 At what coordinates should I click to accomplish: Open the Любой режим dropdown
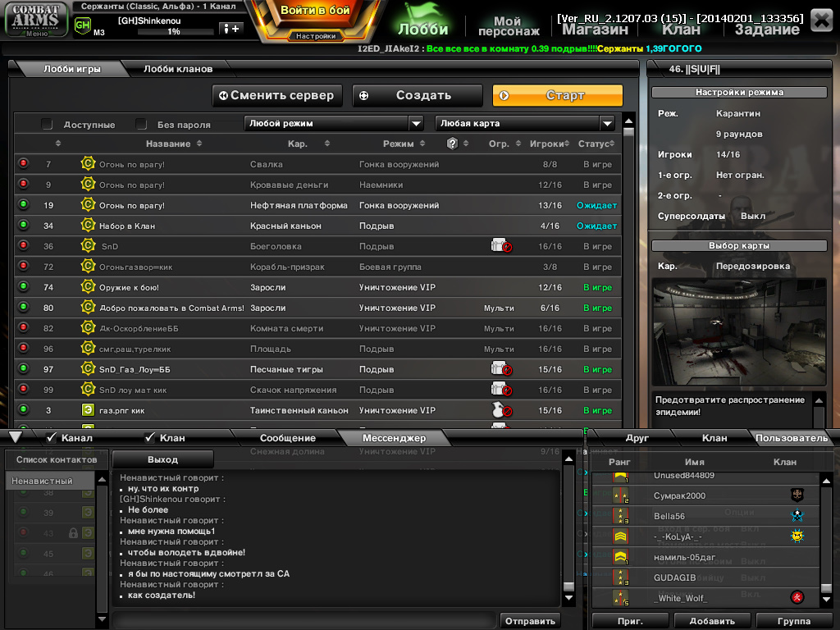click(x=334, y=123)
